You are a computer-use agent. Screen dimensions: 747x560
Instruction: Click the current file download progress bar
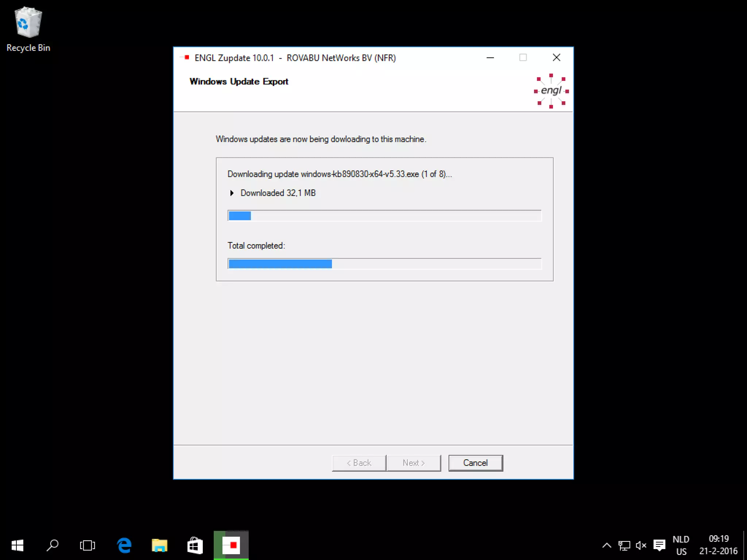[x=384, y=216]
